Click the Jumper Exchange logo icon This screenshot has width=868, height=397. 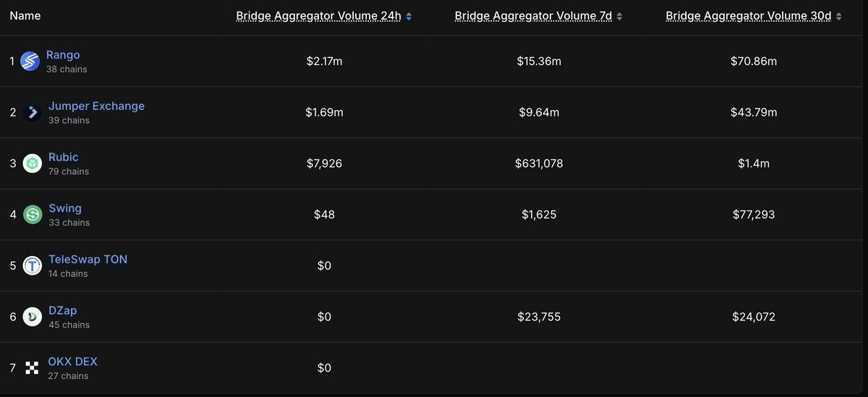[x=32, y=112]
